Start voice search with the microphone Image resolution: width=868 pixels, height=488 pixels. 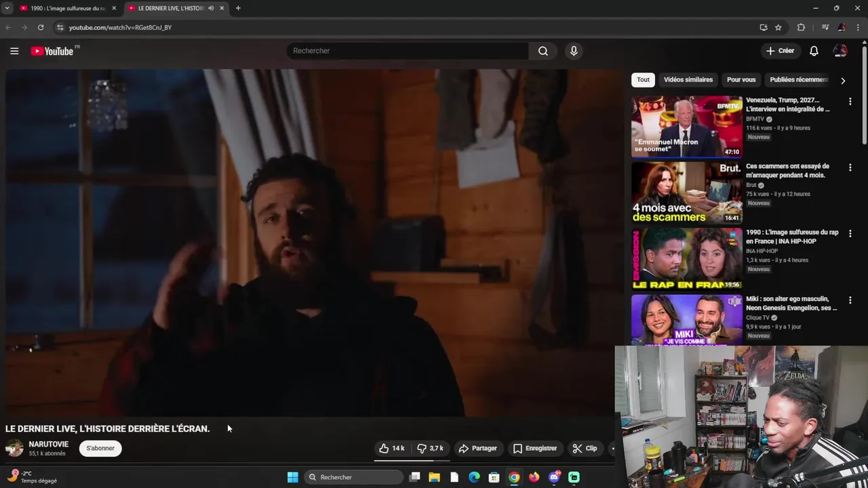click(x=574, y=51)
